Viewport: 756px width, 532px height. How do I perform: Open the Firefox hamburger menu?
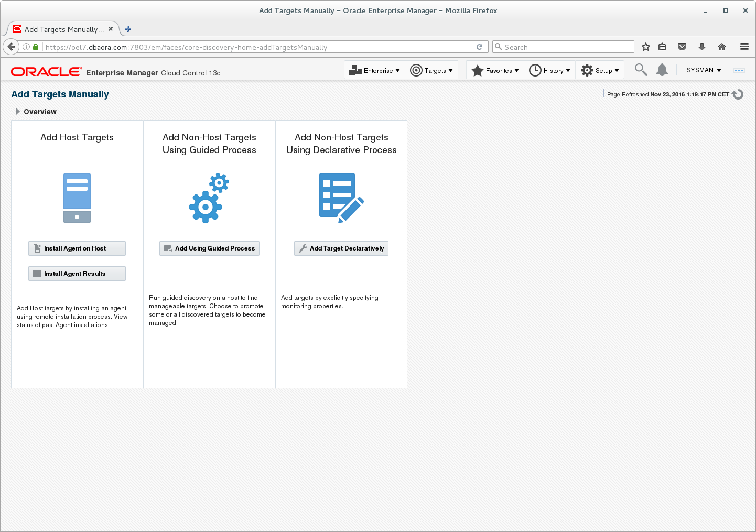[x=744, y=47]
